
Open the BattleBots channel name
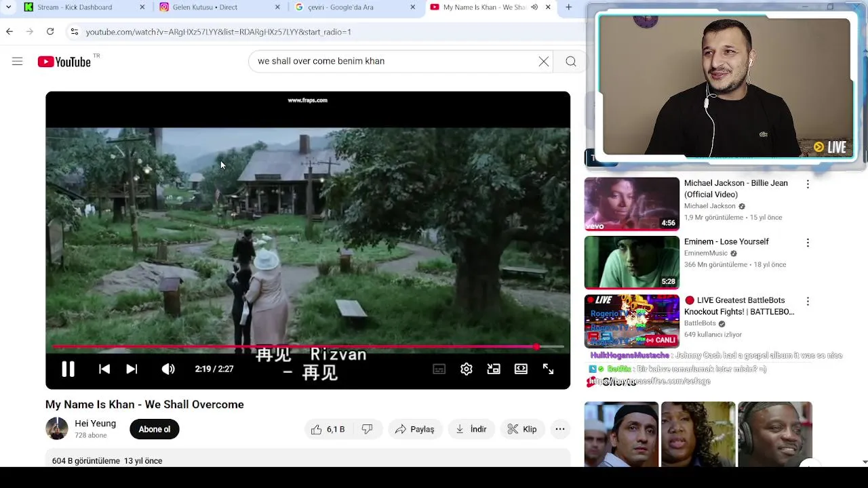(700, 323)
